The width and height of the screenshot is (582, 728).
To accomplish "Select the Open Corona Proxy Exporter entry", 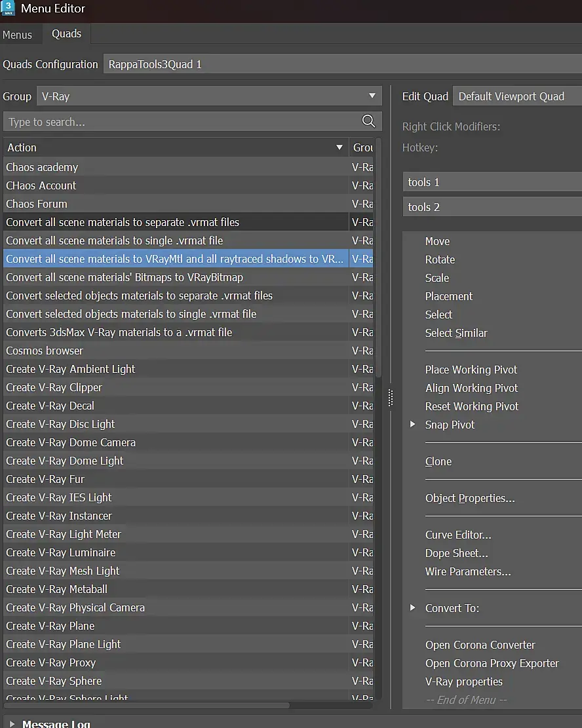I will click(x=492, y=664).
